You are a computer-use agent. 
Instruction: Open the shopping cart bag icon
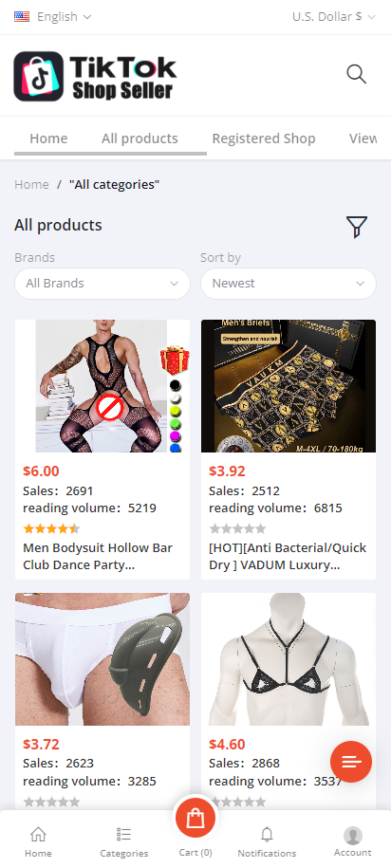[x=195, y=818]
